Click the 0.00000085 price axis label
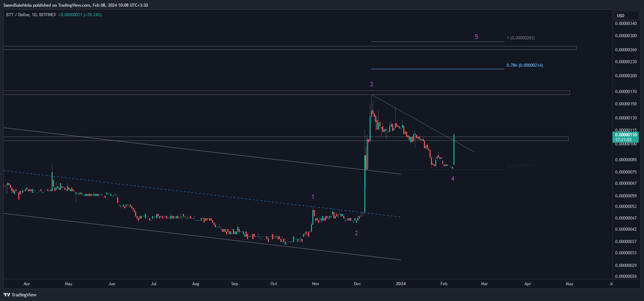The image size is (644, 301). point(626,160)
